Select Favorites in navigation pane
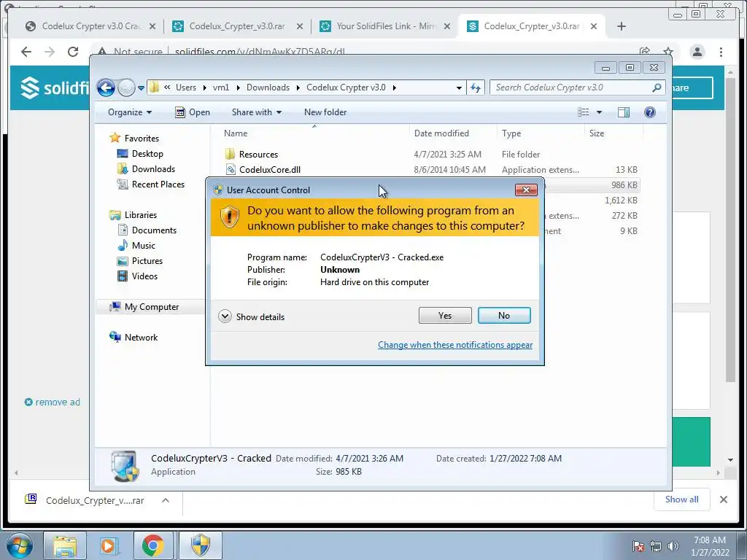The width and height of the screenshot is (747, 560). [142, 138]
